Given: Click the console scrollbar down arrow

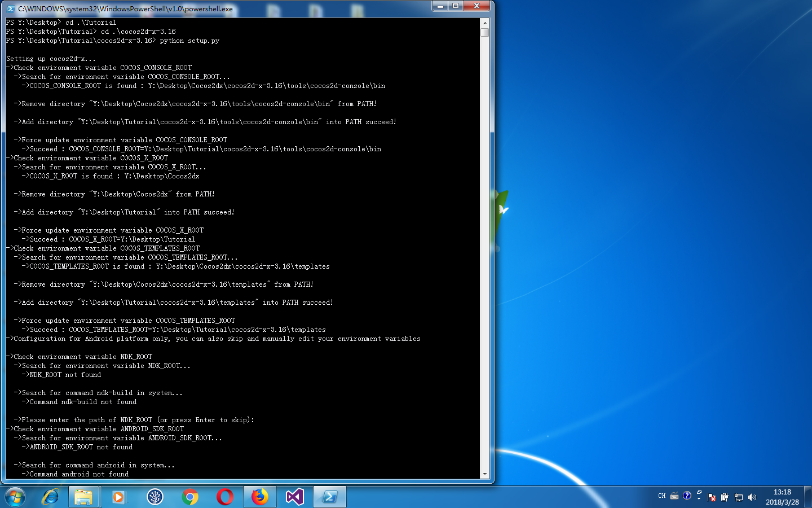Looking at the screenshot, I should 485,474.
